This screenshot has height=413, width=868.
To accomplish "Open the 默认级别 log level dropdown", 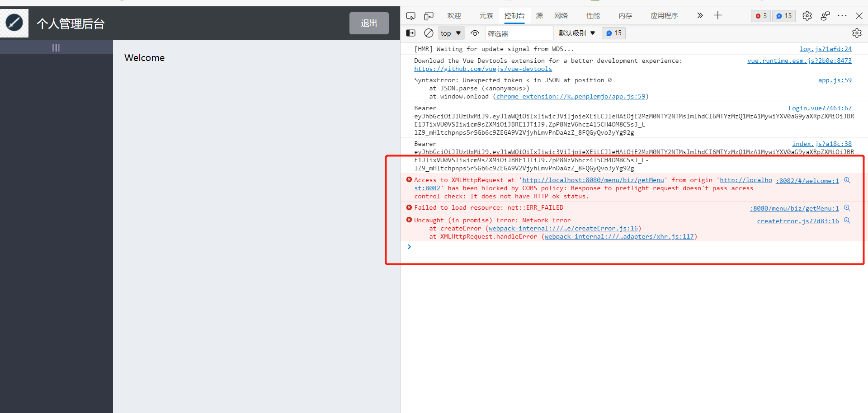I will coord(577,33).
